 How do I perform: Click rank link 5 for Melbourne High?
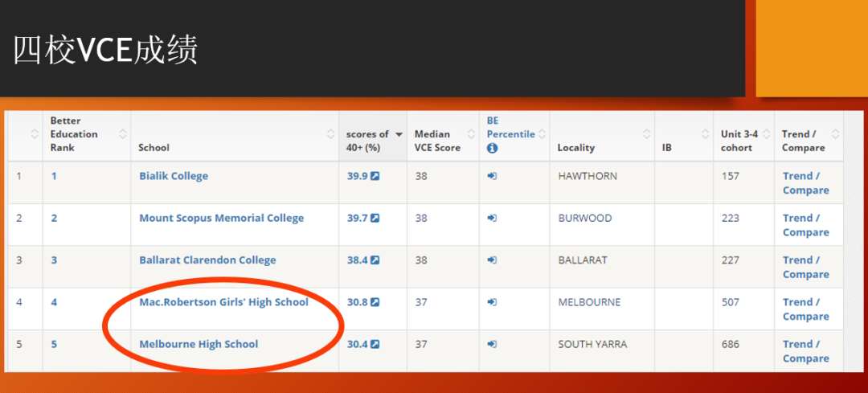(x=55, y=344)
